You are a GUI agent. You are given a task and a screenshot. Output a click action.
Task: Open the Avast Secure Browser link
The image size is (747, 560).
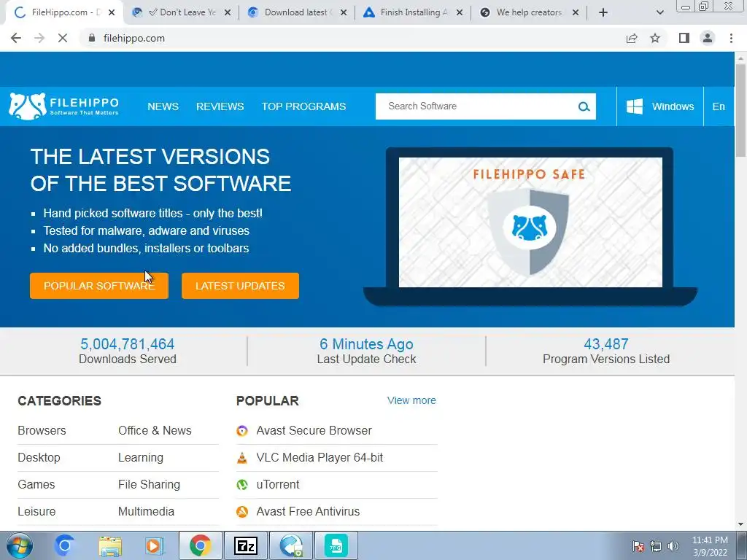pyautogui.click(x=314, y=430)
